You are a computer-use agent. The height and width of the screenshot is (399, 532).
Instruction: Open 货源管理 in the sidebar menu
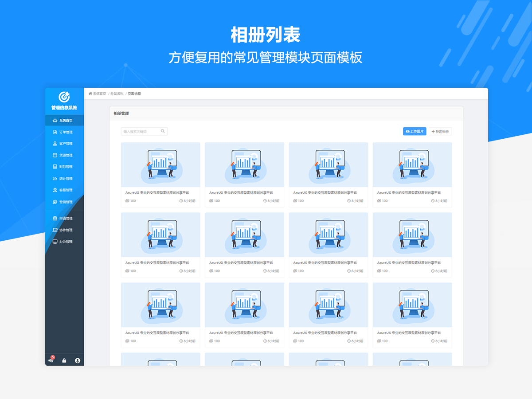coord(66,155)
